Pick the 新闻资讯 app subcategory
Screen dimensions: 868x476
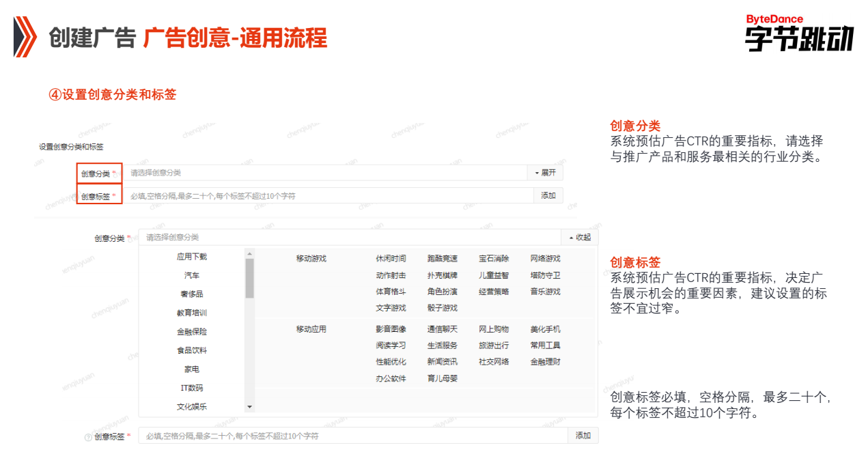pyautogui.click(x=443, y=362)
